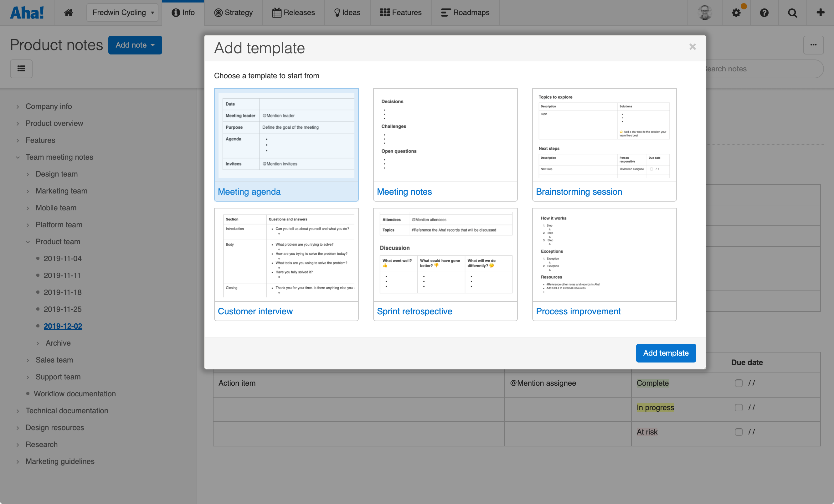Viewport: 834px width, 504px height.
Task: Click the search magnifier icon
Action: tap(792, 13)
